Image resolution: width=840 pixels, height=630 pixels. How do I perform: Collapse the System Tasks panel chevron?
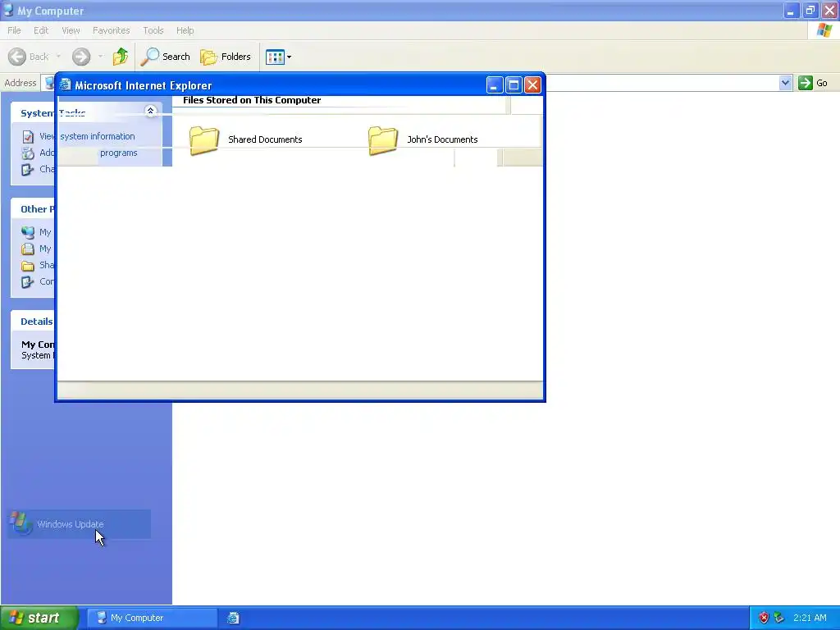click(x=151, y=111)
